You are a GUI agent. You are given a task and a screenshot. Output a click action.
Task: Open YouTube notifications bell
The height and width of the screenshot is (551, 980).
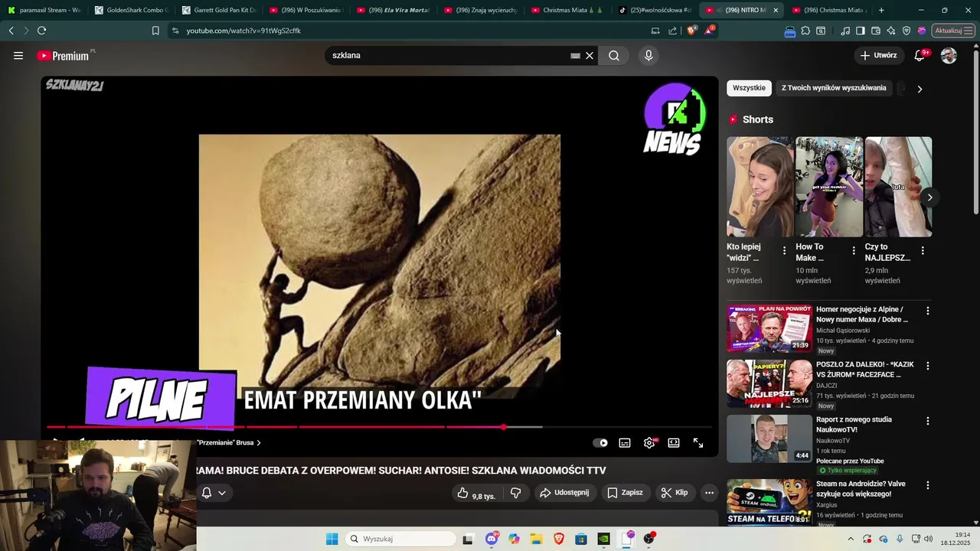point(920,55)
